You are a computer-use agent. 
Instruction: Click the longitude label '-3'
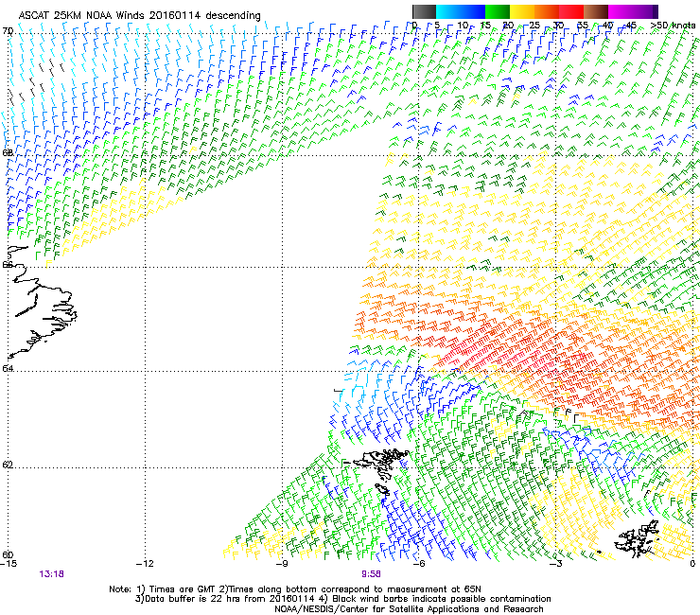tap(555, 564)
